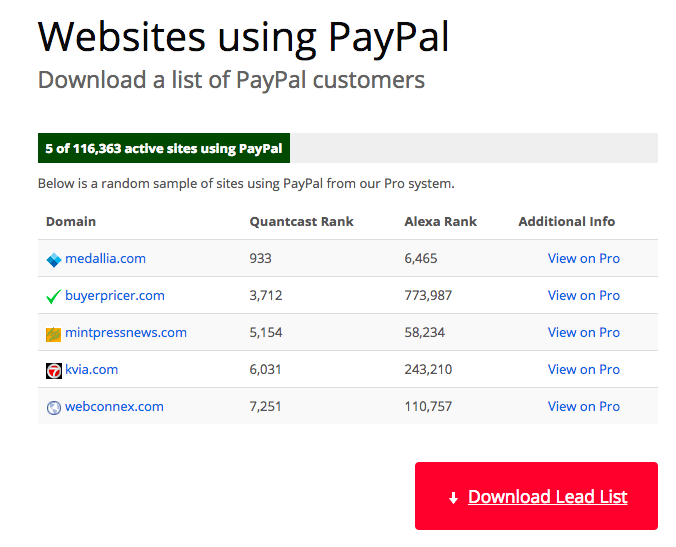Click the Domain column header
Image resolution: width=676 pixels, height=547 pixels.
click(71, 222)
